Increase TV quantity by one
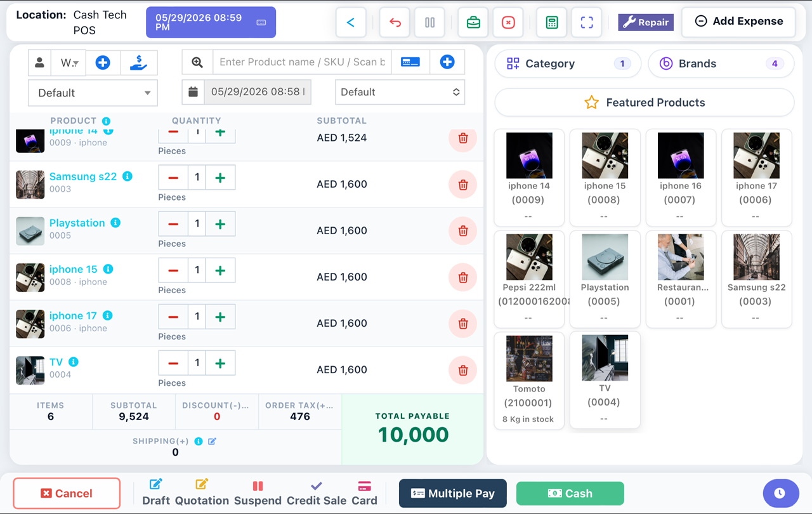This screenshot has height=514, width=812. coord(220,363)
